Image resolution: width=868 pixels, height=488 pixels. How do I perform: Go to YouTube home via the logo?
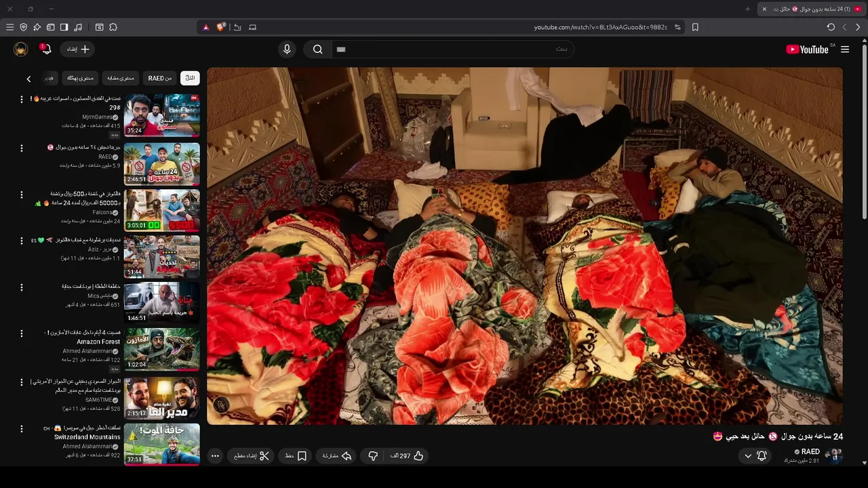click(807, 49)
